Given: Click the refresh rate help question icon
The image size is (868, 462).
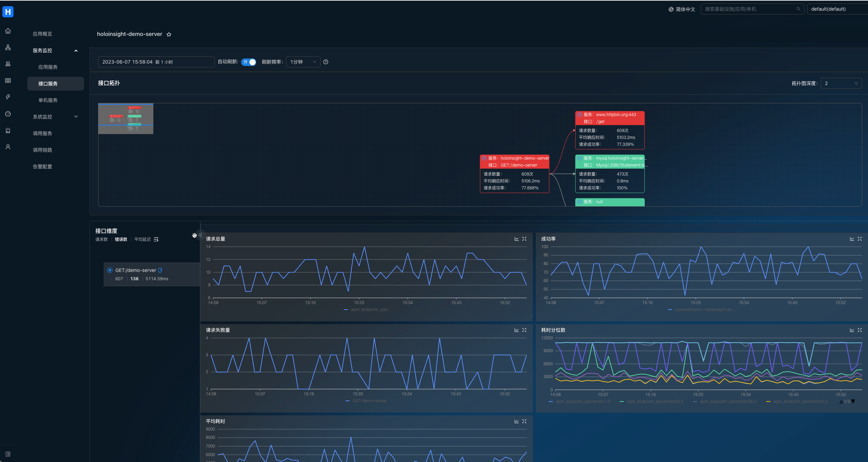Looking at the screenshot, I should tap(326, 62).
